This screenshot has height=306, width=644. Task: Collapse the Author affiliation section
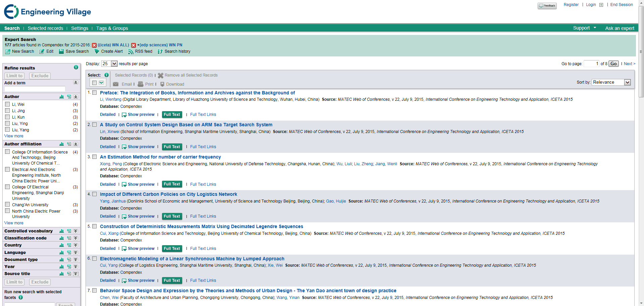coord(76,144)
